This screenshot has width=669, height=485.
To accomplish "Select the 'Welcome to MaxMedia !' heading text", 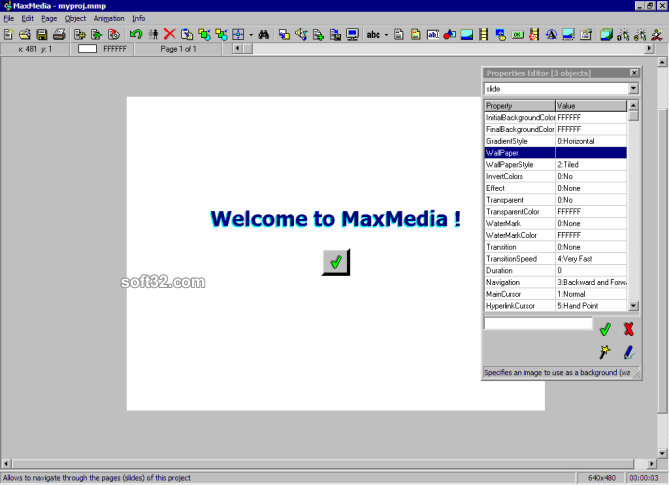I will point(335,219).
